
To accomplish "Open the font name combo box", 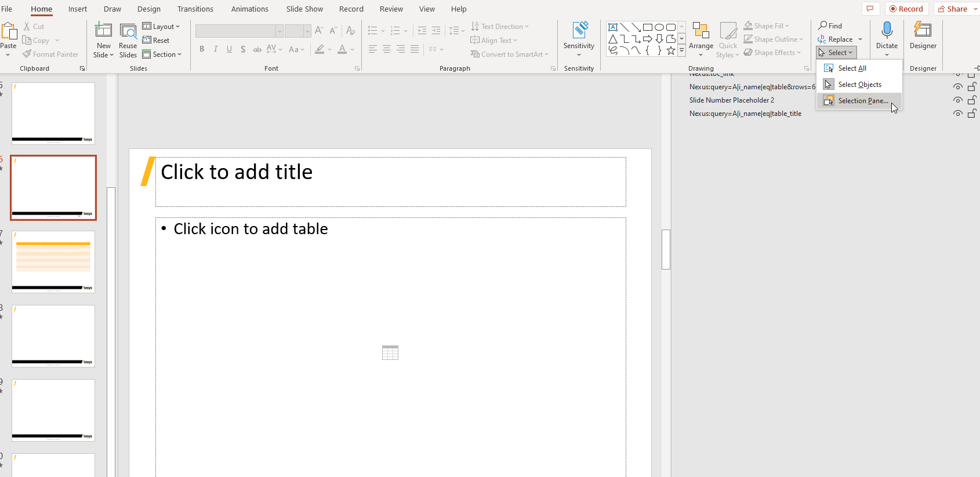I will (239, 31).
